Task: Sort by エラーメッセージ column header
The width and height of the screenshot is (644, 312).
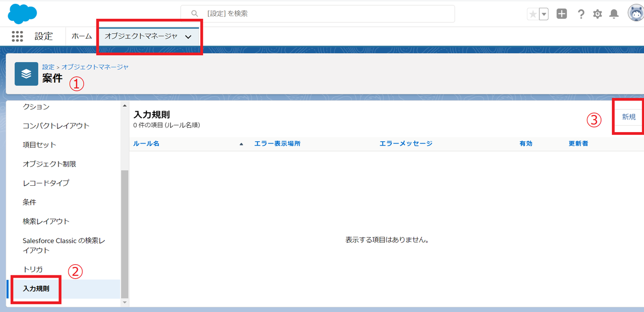Action: point(406,144)
